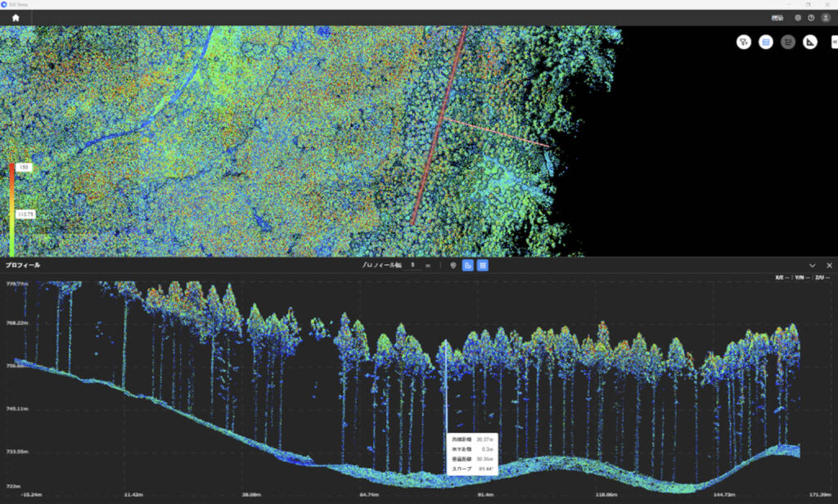Viewport: 838px width, 504px height.
Task: Expand the right side panel double-chevron
Action: pyautogui.click(x=834, y=42)
